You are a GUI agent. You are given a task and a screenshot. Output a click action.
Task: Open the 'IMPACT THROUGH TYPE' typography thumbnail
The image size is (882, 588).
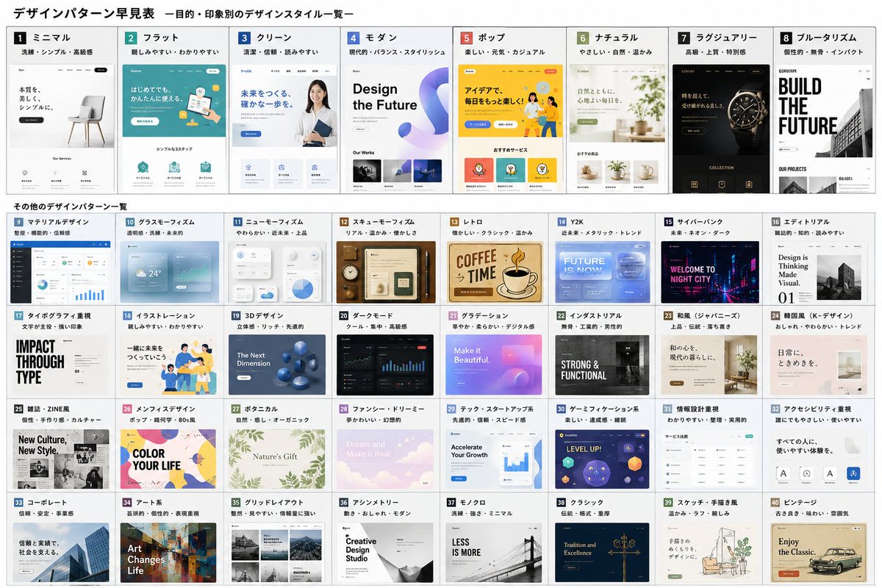[61, 365]
